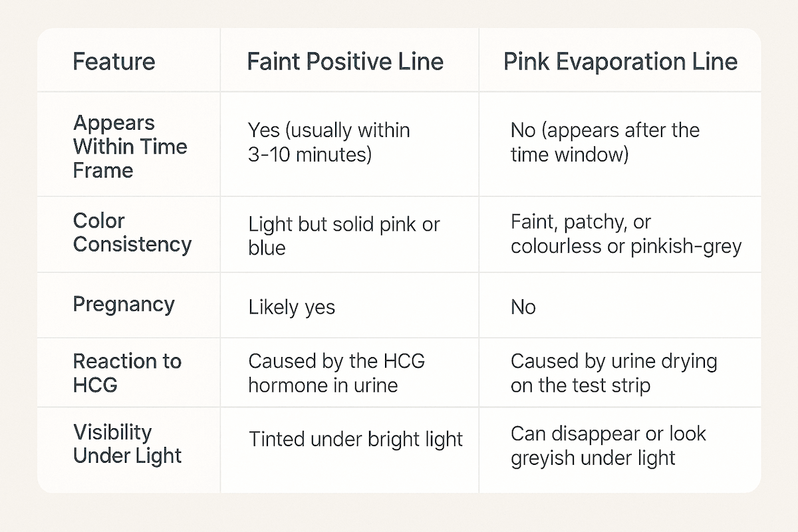Select "Tinted under bright light" cell

(x=356, y=440)
